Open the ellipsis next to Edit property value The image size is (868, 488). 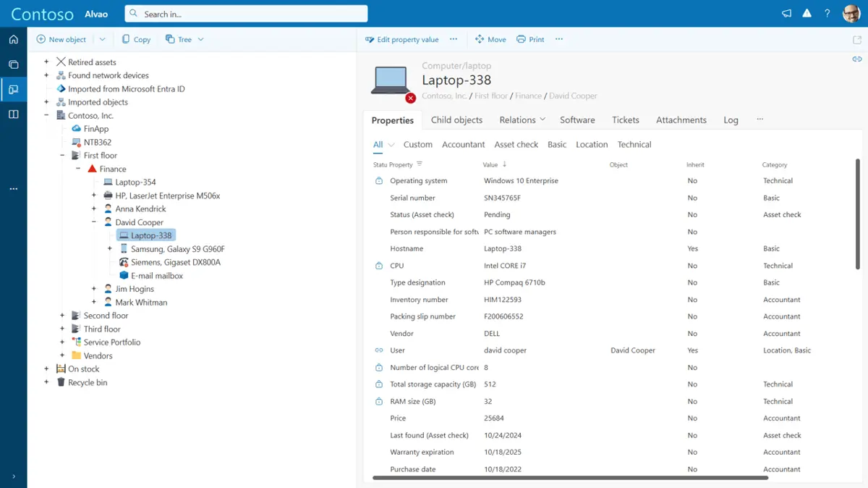(454, 39)
